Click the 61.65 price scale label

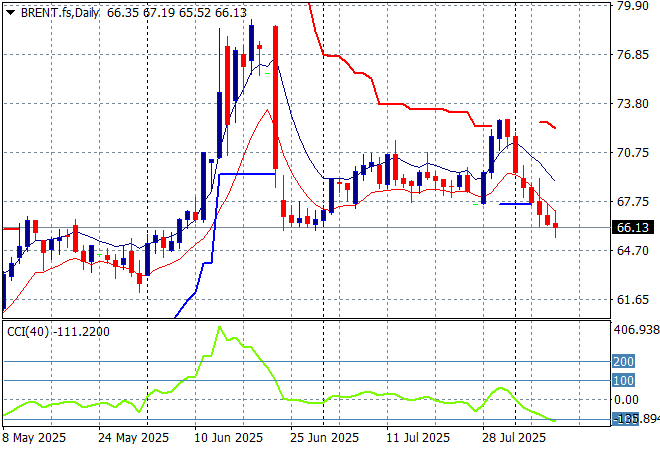click(632, 300)
